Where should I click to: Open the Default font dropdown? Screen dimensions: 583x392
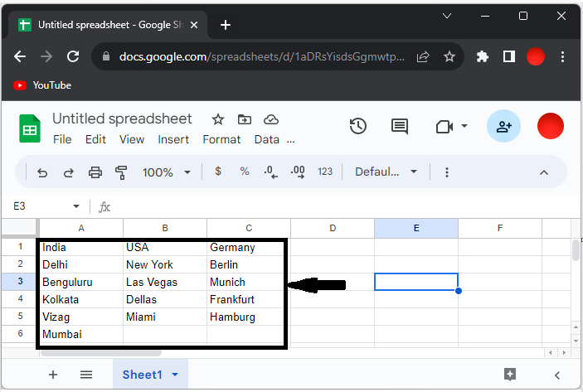click(x=386, y=172)
